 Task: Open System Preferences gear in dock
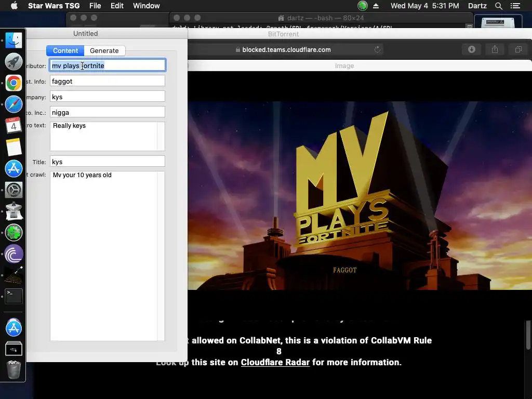[14, 190]
